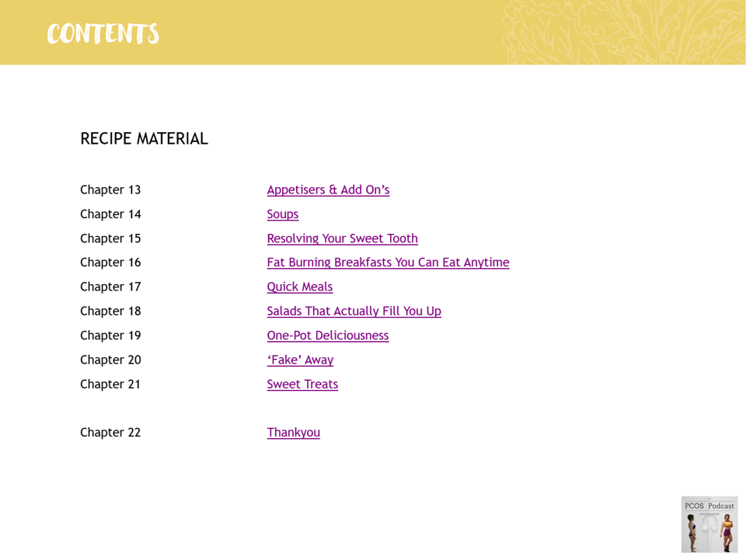Follow the Sweet Treats link
Viewport: 746px width, 560px height.
click(x=302, y=384)
